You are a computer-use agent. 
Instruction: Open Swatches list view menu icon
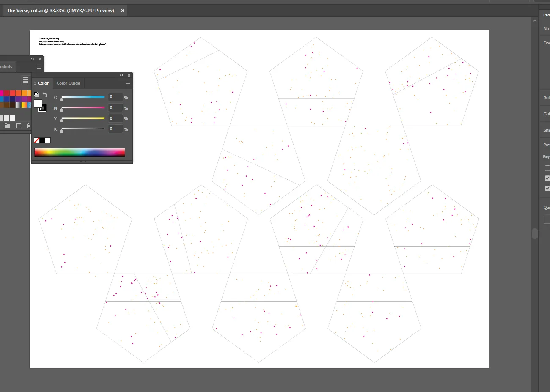26,80
